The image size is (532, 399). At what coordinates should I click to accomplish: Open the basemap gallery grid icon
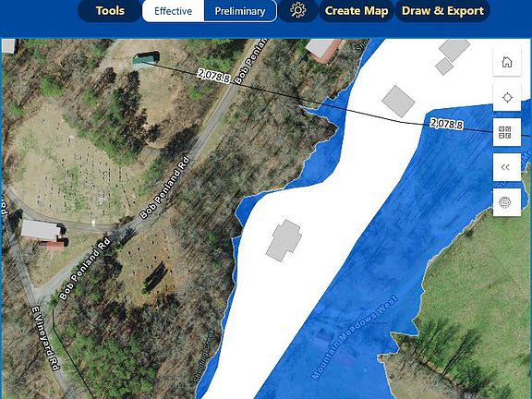coord(507,132)
